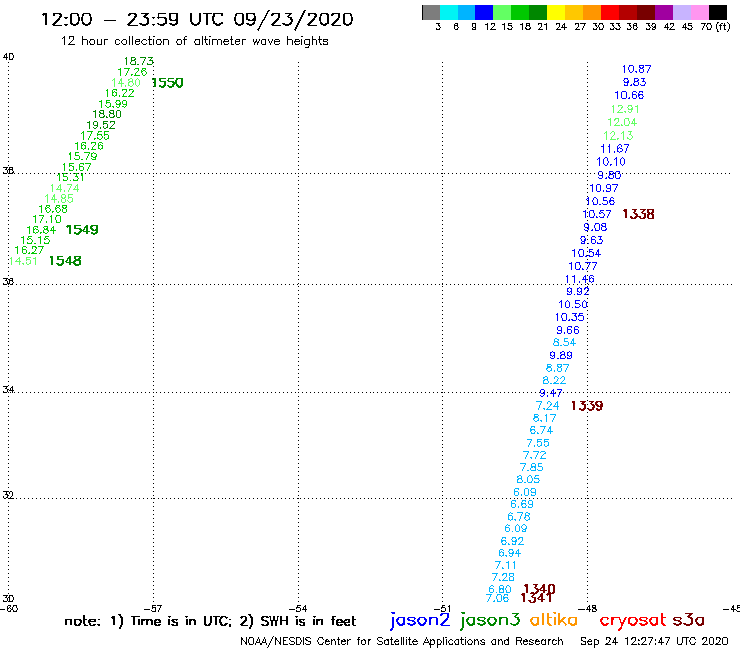The width and height of the screenshot is (740, 650).
Task: Click the 19.52 wave height value
Action: [x=101, y=125]
